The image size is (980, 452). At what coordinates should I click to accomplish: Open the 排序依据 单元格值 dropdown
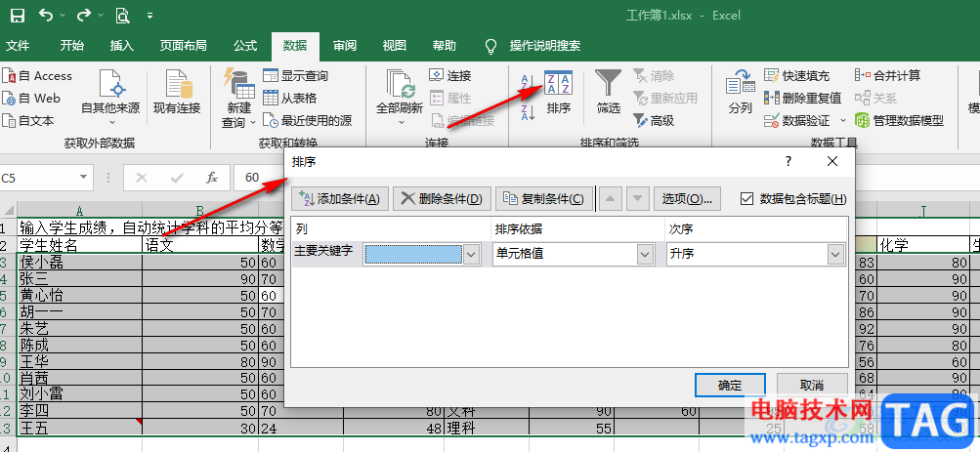coord(645,255)
